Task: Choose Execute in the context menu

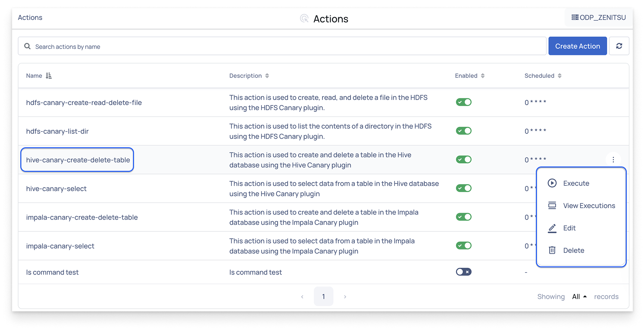Action: coord(576,183)
